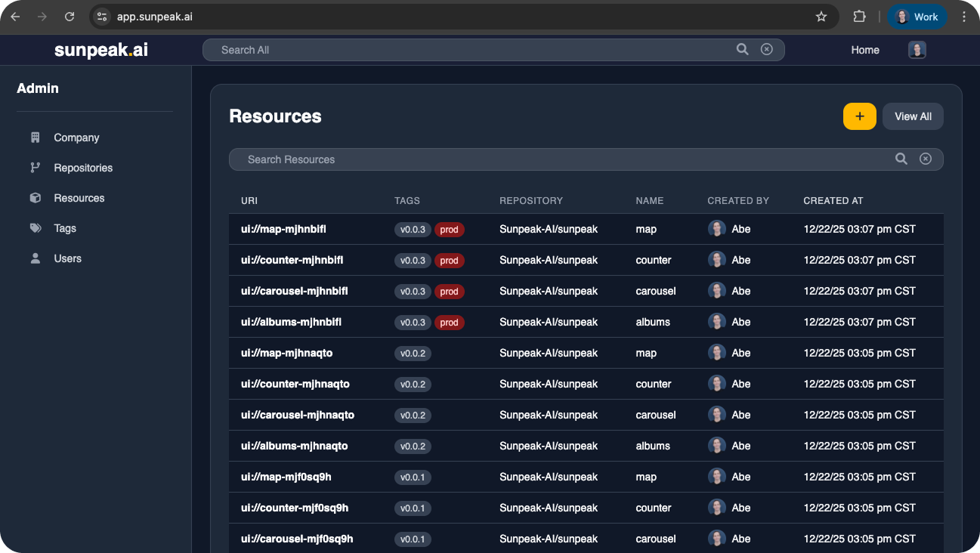The width and height of the screenshot is (980, 553).
Task: Click the magnifying glass in Search Resources
Action: [901, 159]
